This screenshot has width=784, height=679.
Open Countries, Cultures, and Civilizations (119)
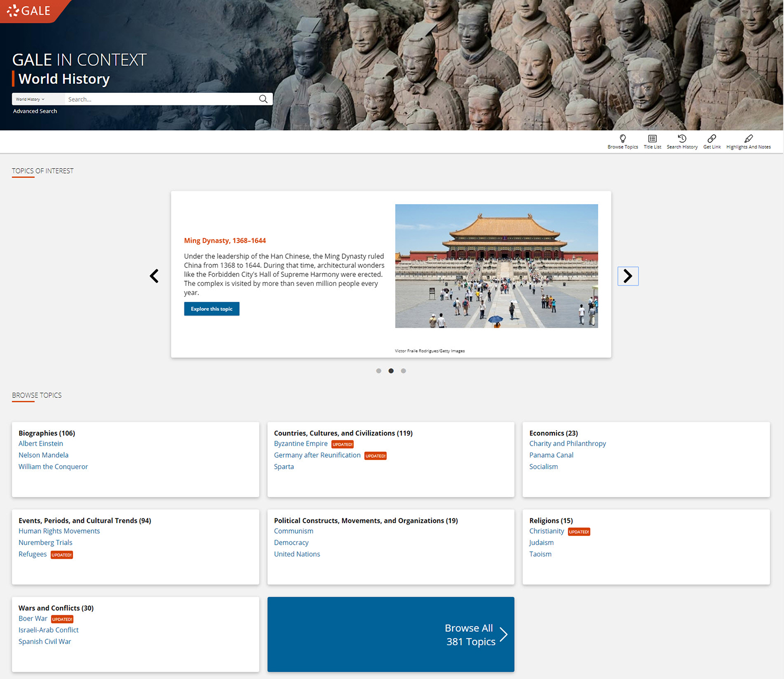pyautogui.click(x=343, y=433)
